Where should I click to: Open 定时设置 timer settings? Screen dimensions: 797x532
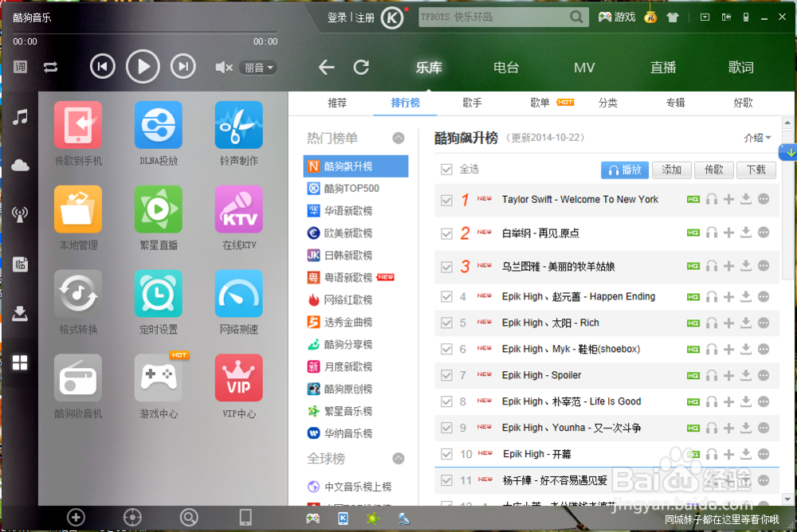(159, 294)
